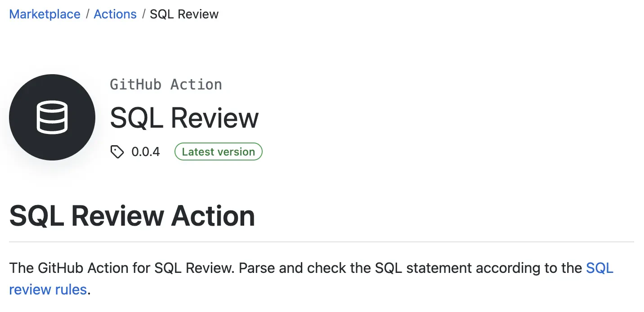
Task: Click the version number 0.0.4
Action: coord(145,152)
